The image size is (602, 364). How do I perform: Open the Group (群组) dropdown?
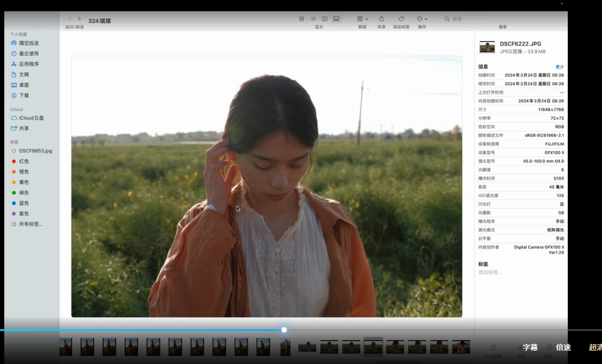(362, 19)
